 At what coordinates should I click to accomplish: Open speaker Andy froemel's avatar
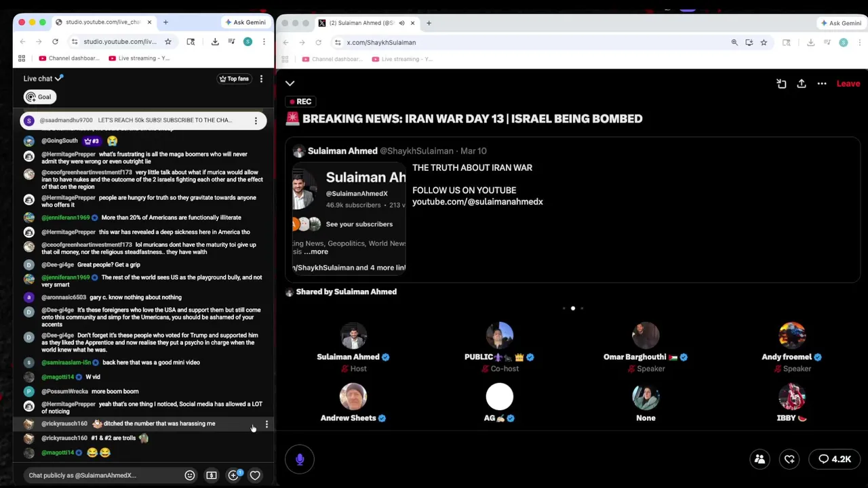pos(792,335)
